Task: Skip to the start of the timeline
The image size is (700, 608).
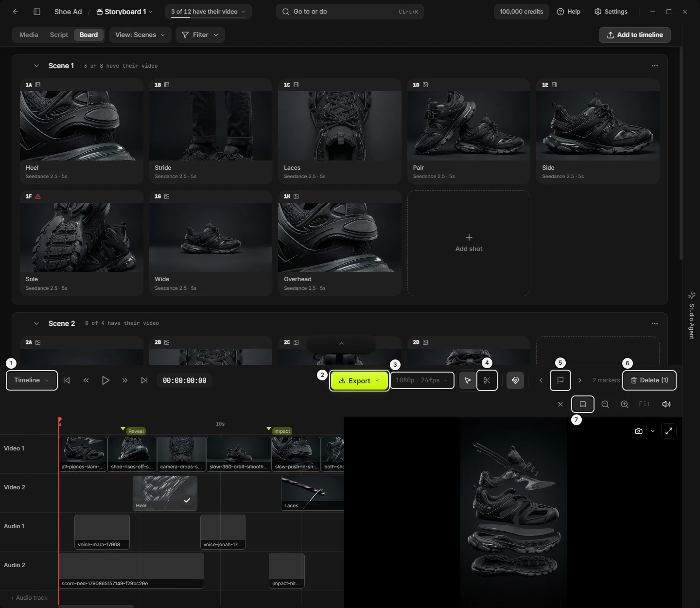Action: pyautogui.click(x=67, y=380)
